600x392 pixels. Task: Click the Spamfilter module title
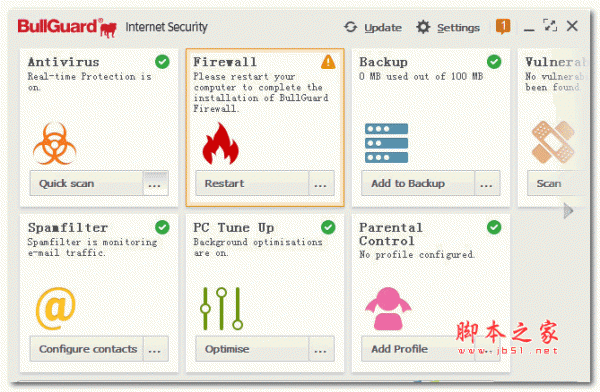[x=68, y=228]
